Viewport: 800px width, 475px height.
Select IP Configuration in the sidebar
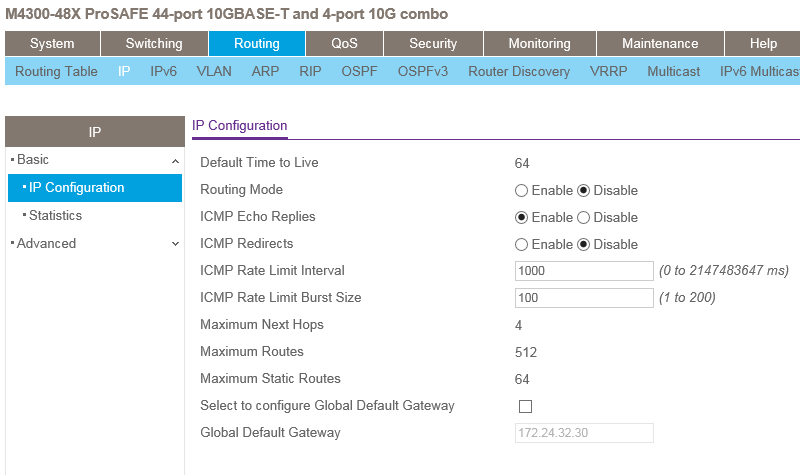tap(76, 188)
